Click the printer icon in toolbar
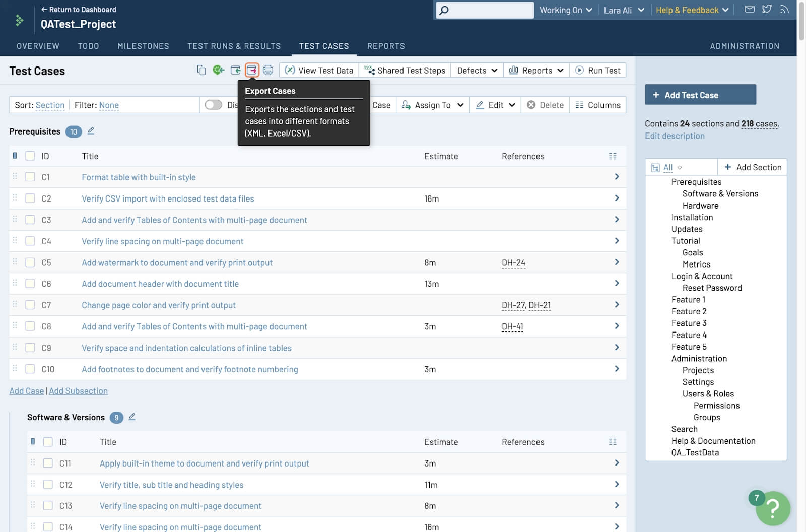 tap(268, 70)
